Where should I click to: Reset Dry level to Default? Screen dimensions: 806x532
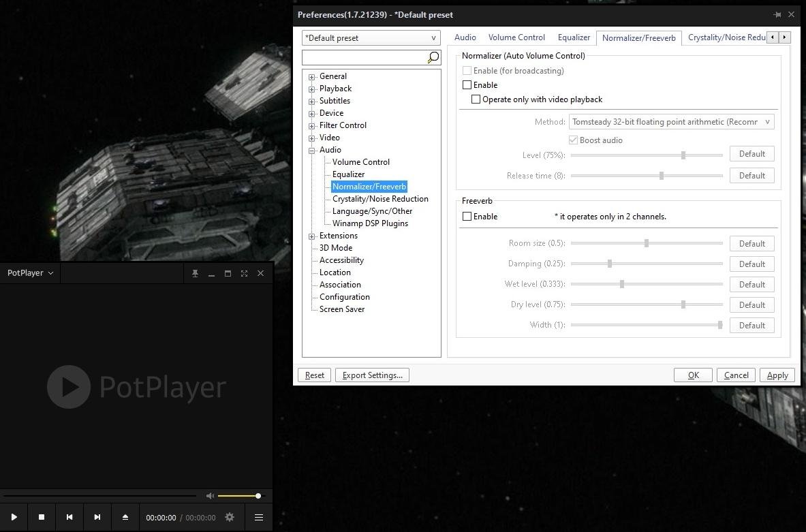752,304
